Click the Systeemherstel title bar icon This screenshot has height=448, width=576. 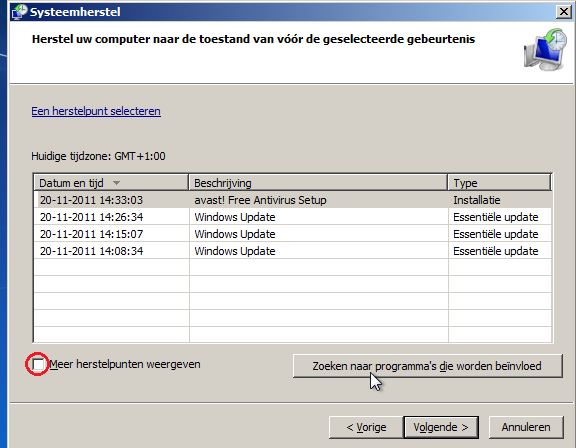coord(19,12)
